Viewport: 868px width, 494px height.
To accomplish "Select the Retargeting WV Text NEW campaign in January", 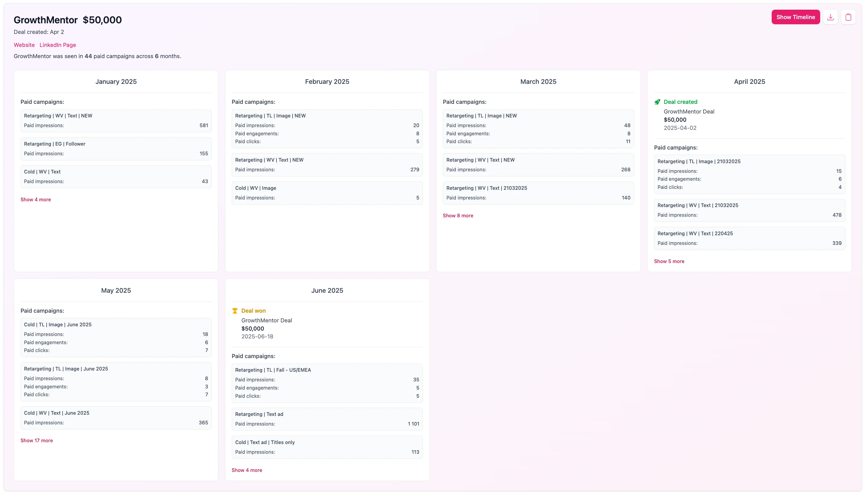I will [x=116, y=120].
